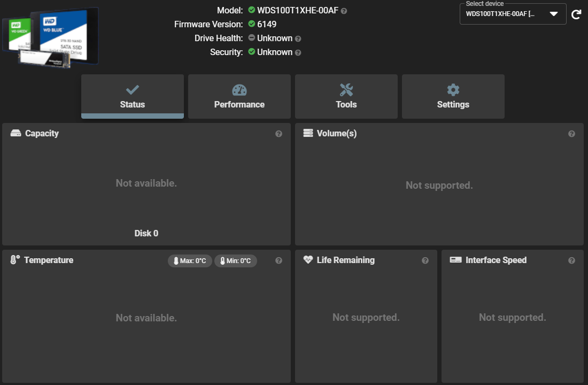Click firmware version value 6149
Screen dimensions: 588x385
click(x=267, y=25)
